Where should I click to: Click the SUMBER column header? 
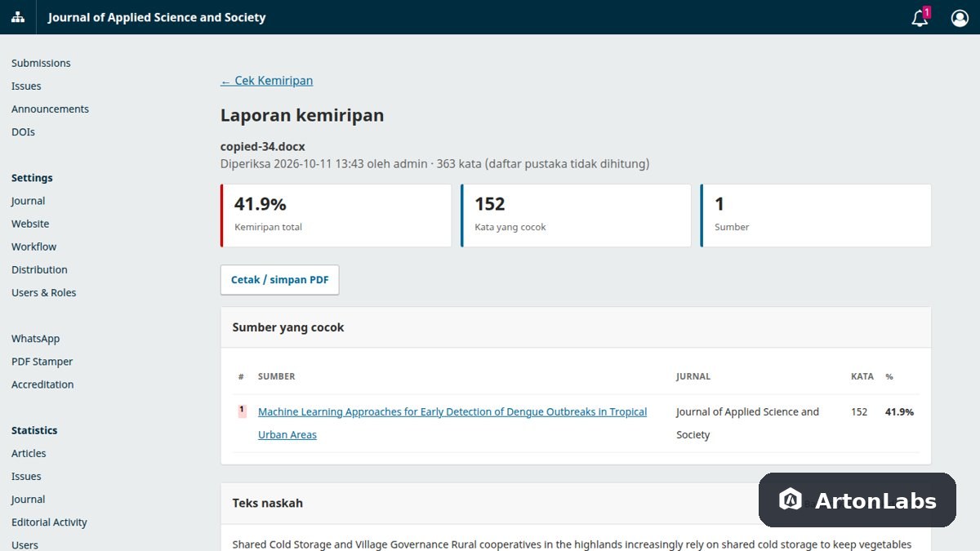click(277, 376)
